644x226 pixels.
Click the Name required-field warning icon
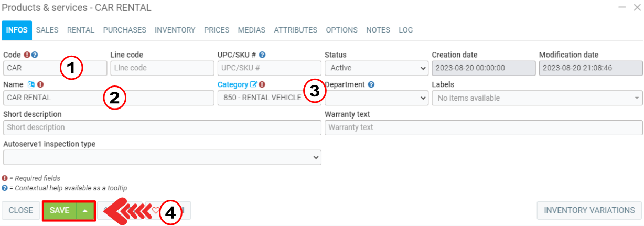[40, 84]
